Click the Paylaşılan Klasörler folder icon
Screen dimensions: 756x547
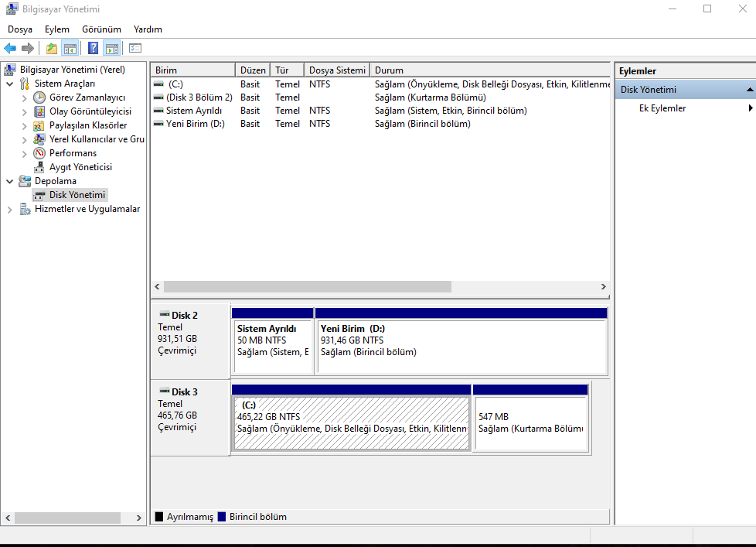pyautogui.click(x=39, y=125)
